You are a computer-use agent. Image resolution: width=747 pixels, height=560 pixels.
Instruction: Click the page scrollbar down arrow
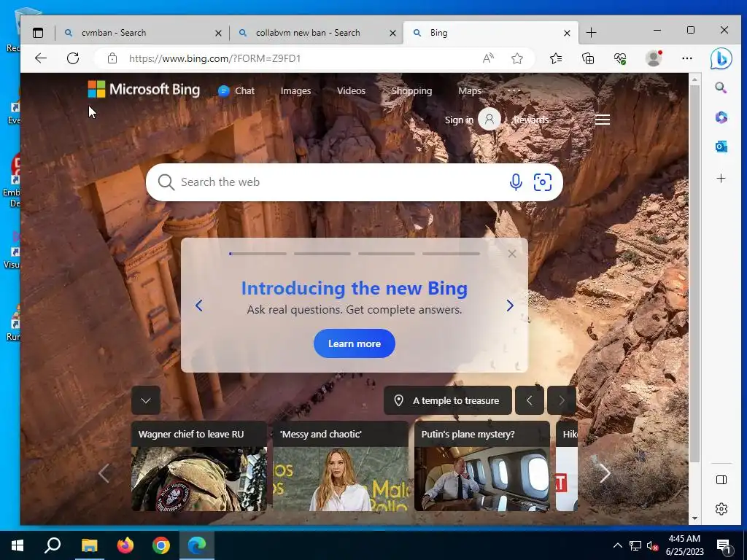694,518
